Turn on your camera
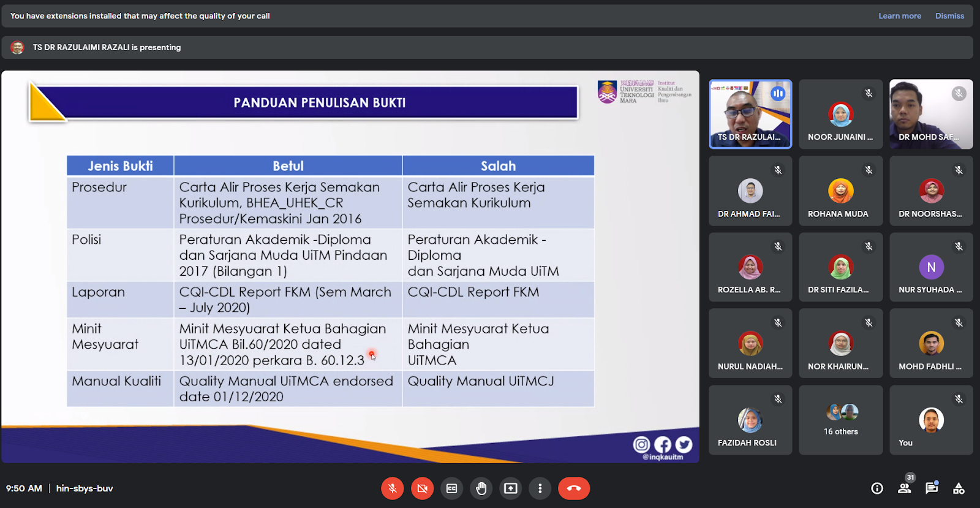This screenshot has height=508, width=980. point(422,488)
